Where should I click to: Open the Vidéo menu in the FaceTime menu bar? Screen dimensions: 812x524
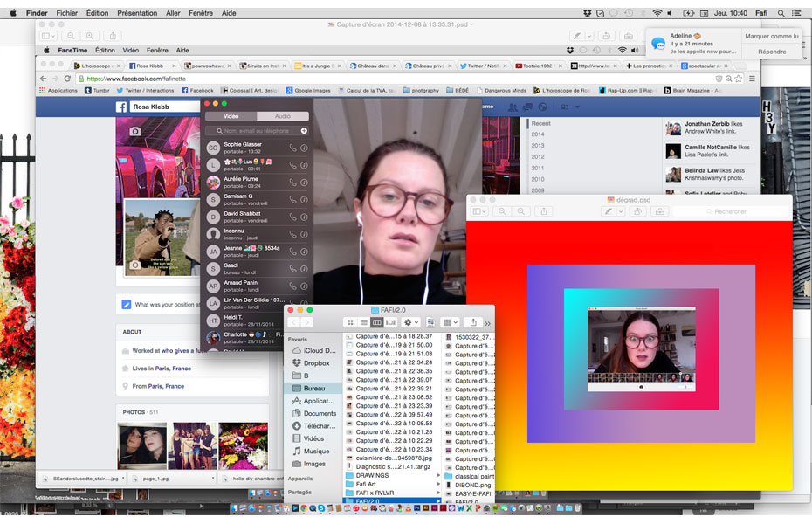[130, 51]
